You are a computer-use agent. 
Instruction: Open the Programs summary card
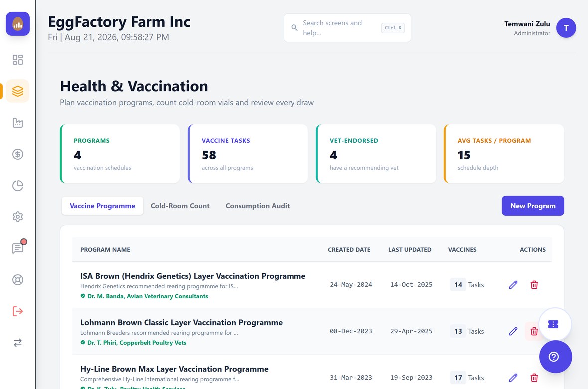click(x=120, y=154)
